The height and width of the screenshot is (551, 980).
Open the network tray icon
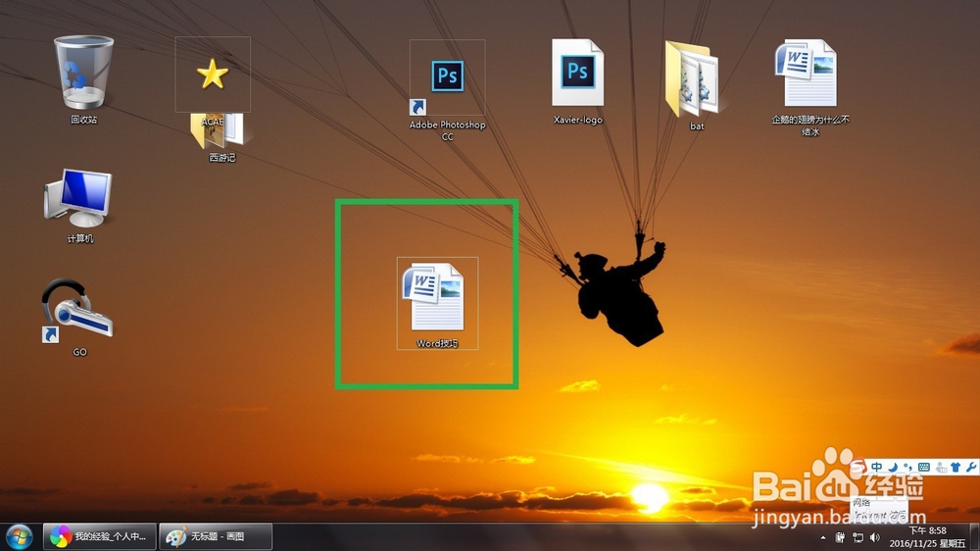(x=858, y=538)
